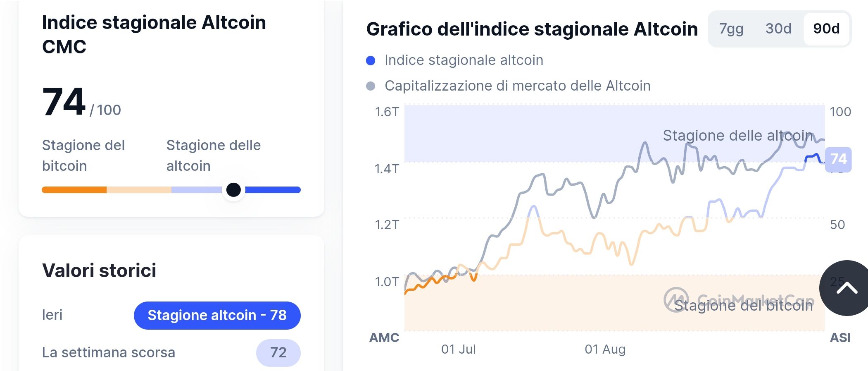Click the black knob on the index slider
Viewport: 868px width, 371px height.
233,190
